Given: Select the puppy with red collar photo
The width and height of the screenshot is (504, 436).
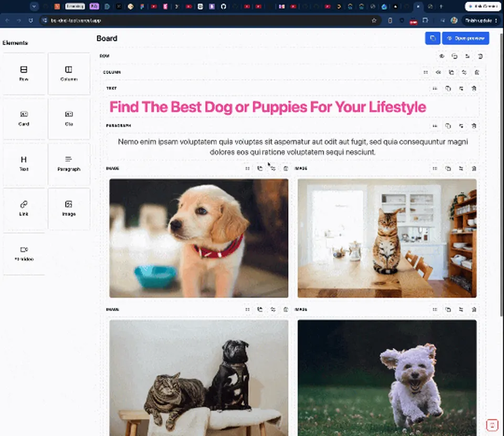Looking at the screenshot, I should (x=198, y=238).
